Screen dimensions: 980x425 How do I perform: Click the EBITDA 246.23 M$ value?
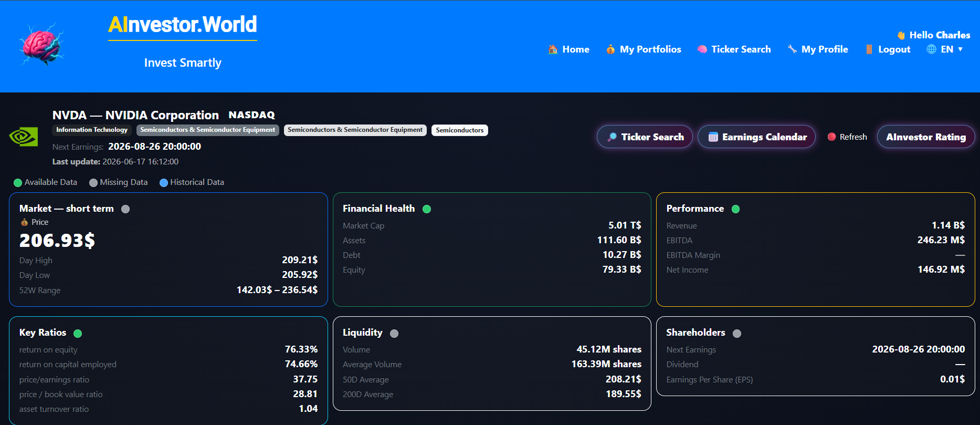tap(941, 240)
